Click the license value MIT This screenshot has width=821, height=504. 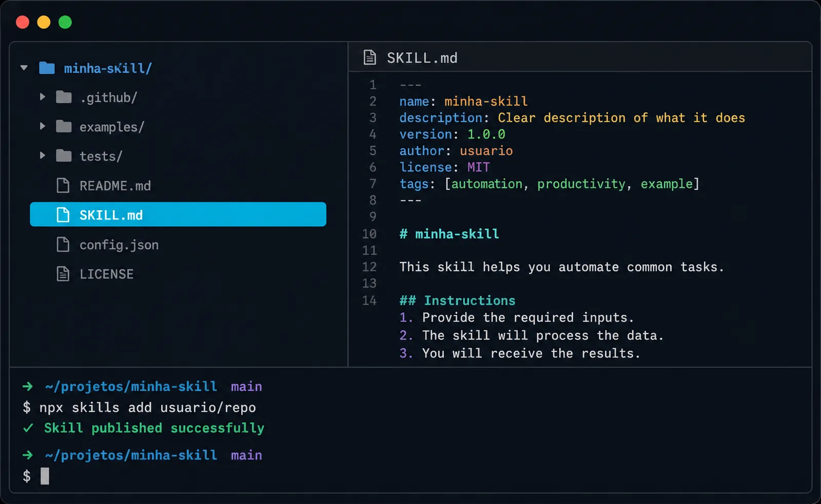(x=478, y=167)
